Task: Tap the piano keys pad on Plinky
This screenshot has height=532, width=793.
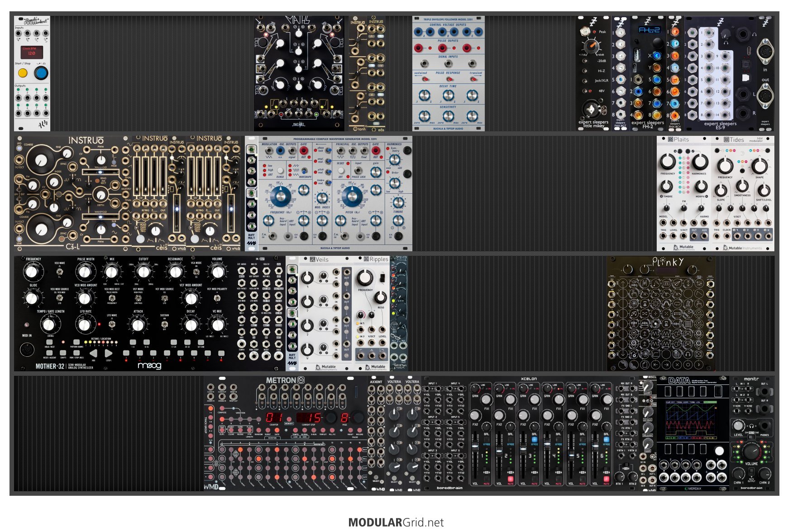Action: pos(666,284)
